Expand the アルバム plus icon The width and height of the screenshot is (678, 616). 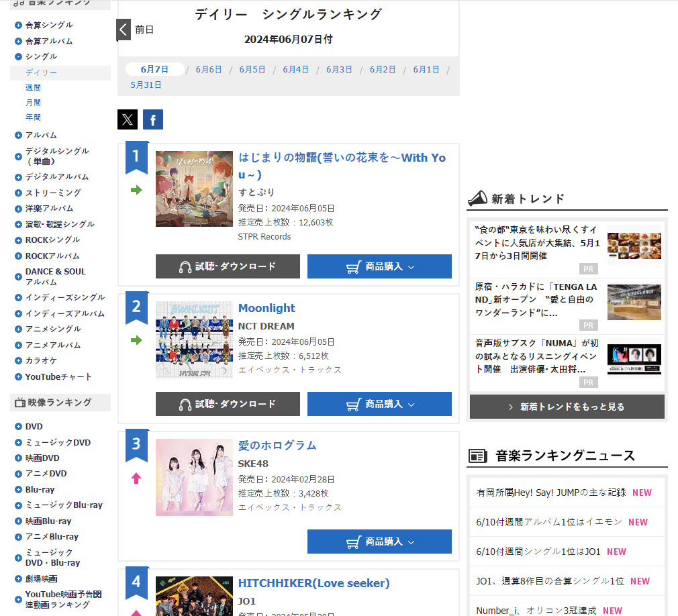pos(18,136)
